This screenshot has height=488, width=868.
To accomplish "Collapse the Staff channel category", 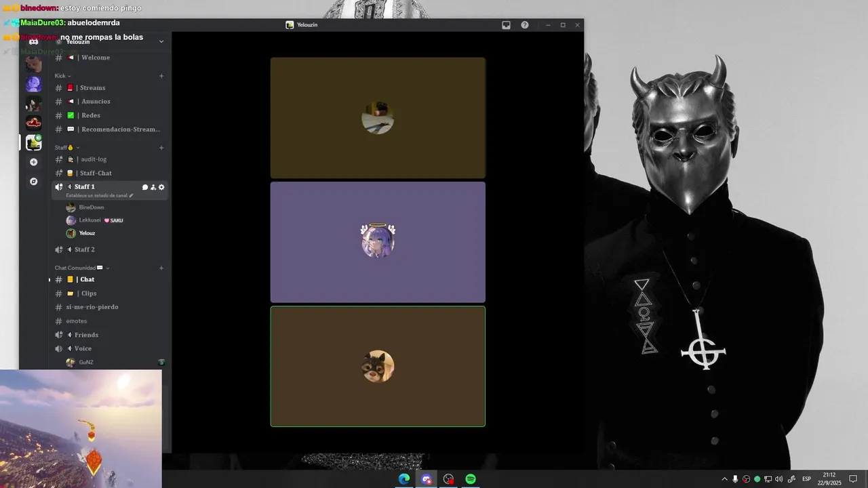I will [x=67, y=148].
